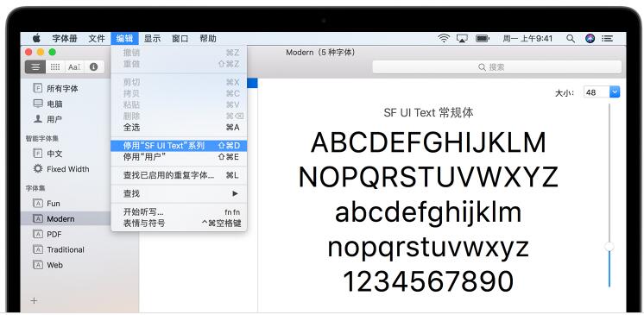The image size is (644, 315).
Task: Choose 开始听写 menu item
Action: (x=179, y=212)
